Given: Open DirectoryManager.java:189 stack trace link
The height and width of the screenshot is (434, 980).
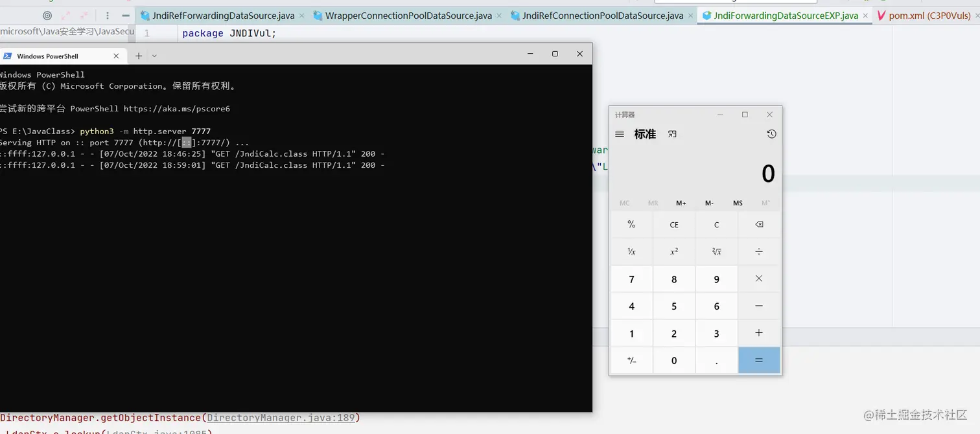Looking at the screenshot, I should (281, 418).
